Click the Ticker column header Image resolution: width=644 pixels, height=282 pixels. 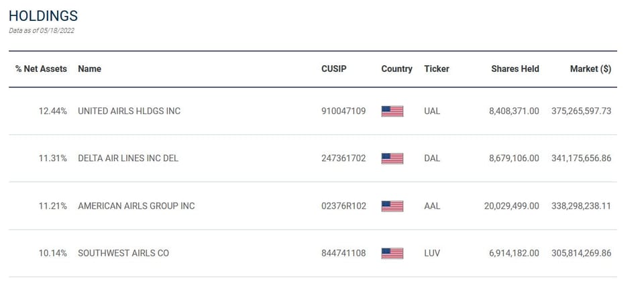point(437,69)
